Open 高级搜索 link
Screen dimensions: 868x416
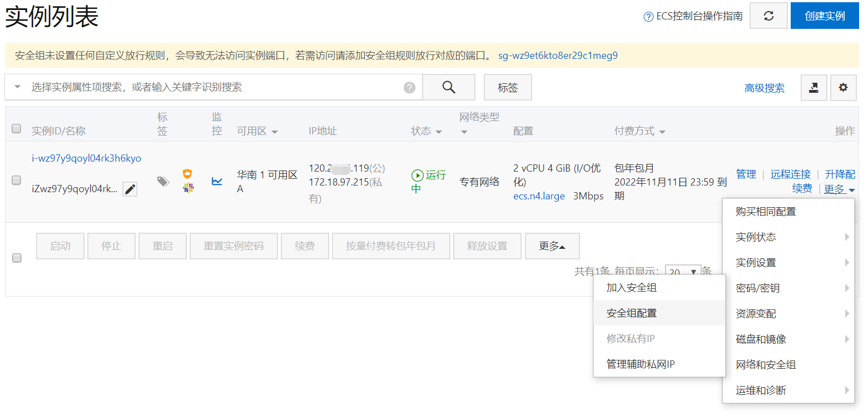(x=765, y=88)
